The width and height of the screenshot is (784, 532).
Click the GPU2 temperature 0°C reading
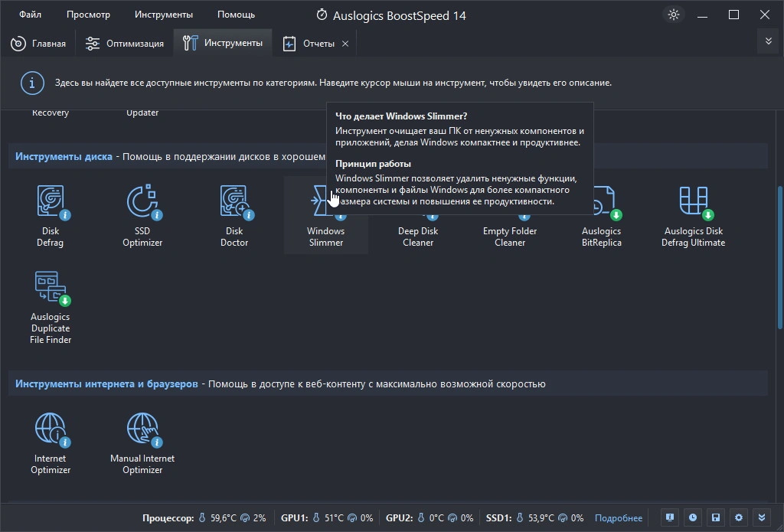point(436,518)
